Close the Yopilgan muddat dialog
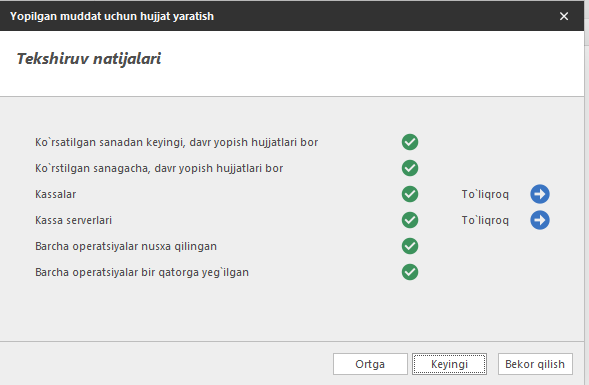 click(x=564, y=16)
